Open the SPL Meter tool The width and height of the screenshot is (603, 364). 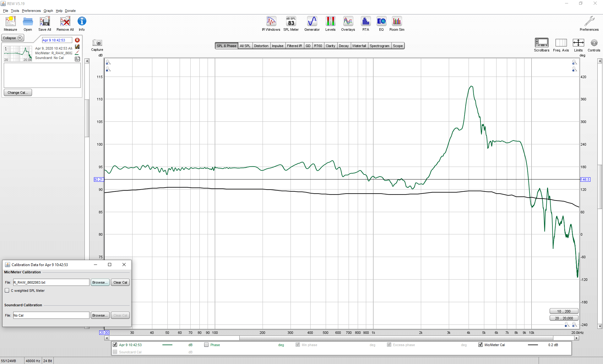(291, 24)
